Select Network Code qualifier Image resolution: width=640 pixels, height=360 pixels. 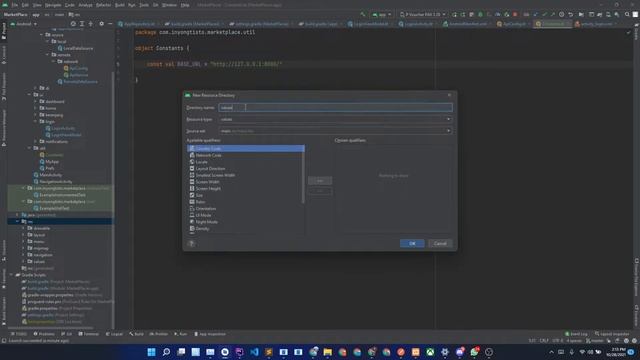click(245, 156)
